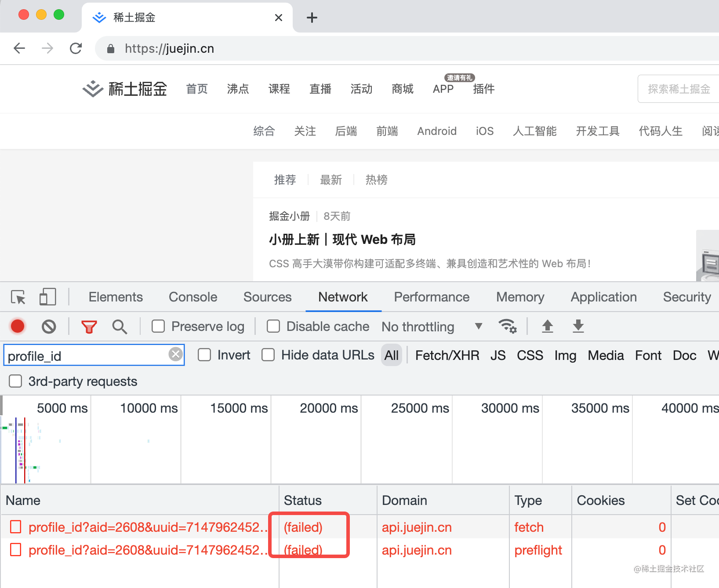Click the 稀土掘金 site logo
The height and width of the screenshot is (588, 719).
[x=125, y=89]
